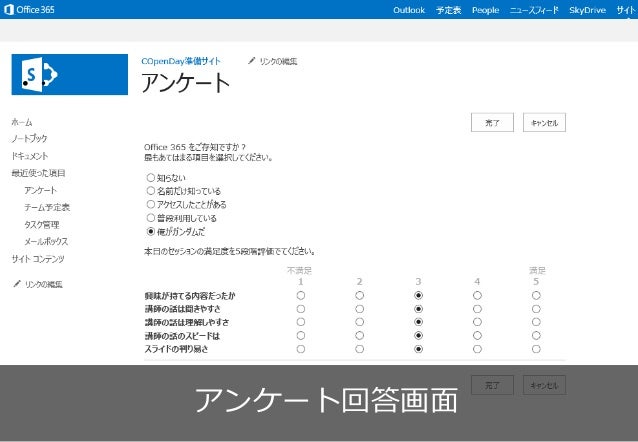Click 本日のセッションの満足度 question text
The image size is (638, 442).
(230, 252)
